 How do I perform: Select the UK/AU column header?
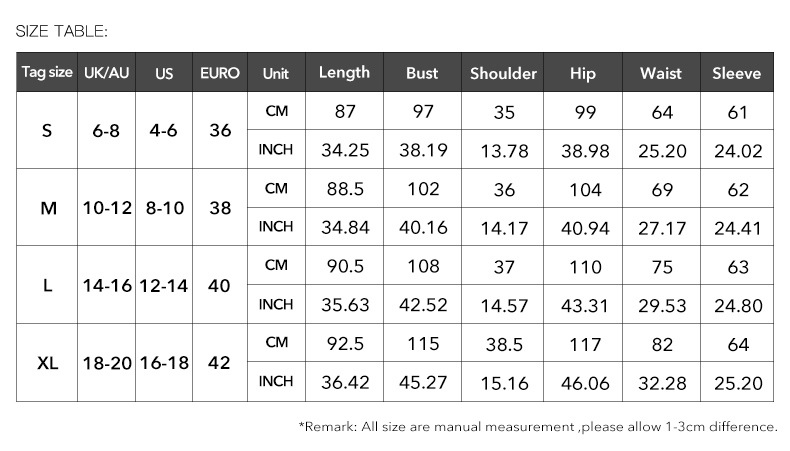(105, 73)
